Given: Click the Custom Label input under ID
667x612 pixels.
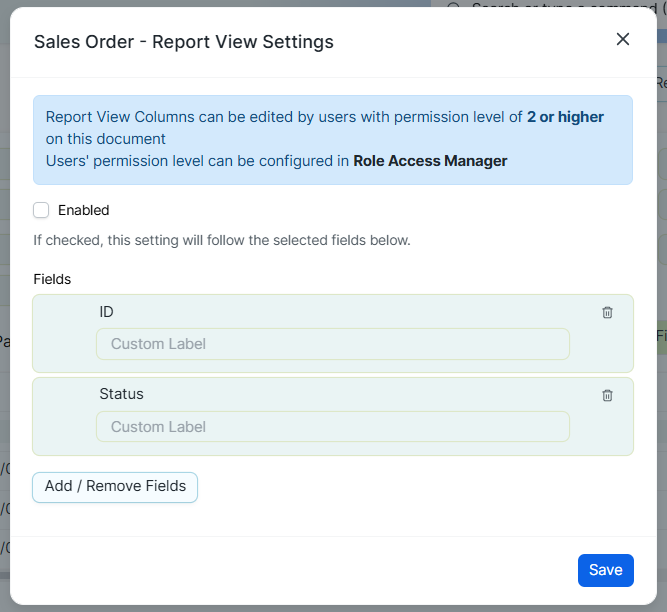Looking at the screenshot, I should click(333, 344).
